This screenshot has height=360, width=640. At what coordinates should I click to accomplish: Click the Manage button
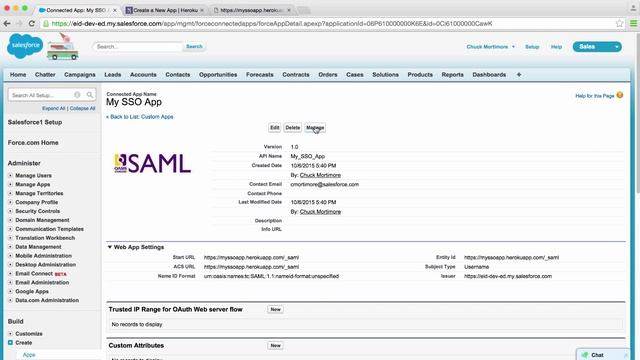tap(315, 128)
